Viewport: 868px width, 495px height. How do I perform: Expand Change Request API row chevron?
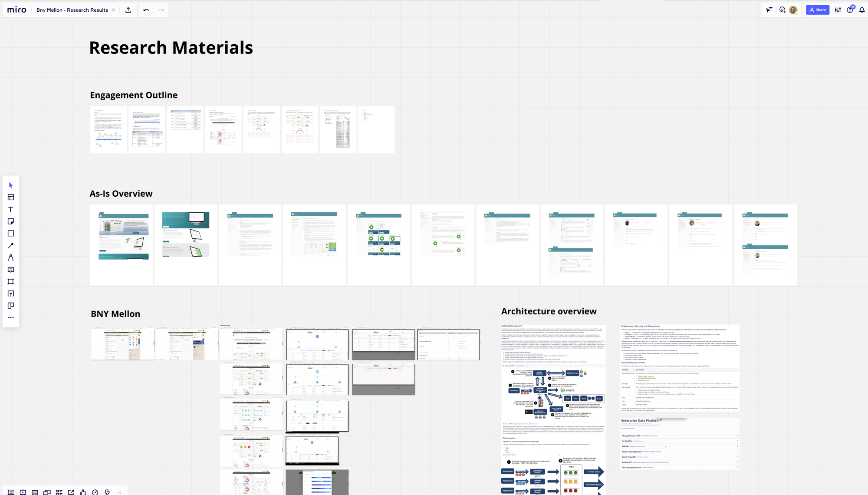(x=737, y=436)
